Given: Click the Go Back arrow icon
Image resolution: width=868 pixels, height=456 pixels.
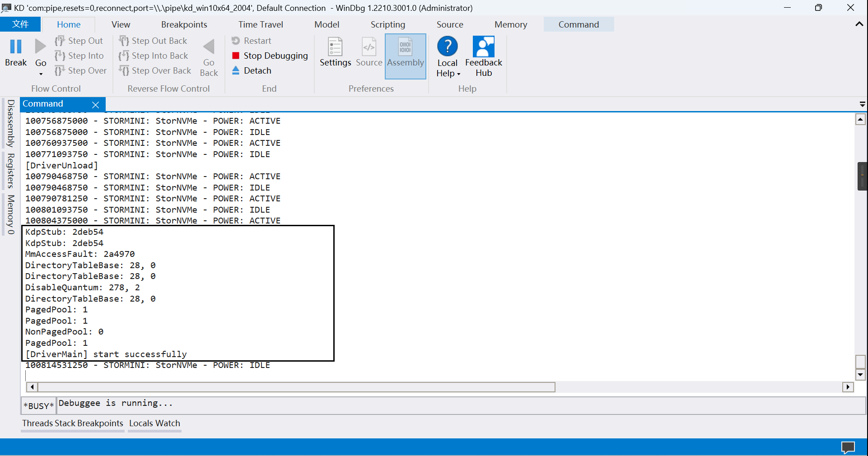Looking at the screenshot, I should [209, 47].
